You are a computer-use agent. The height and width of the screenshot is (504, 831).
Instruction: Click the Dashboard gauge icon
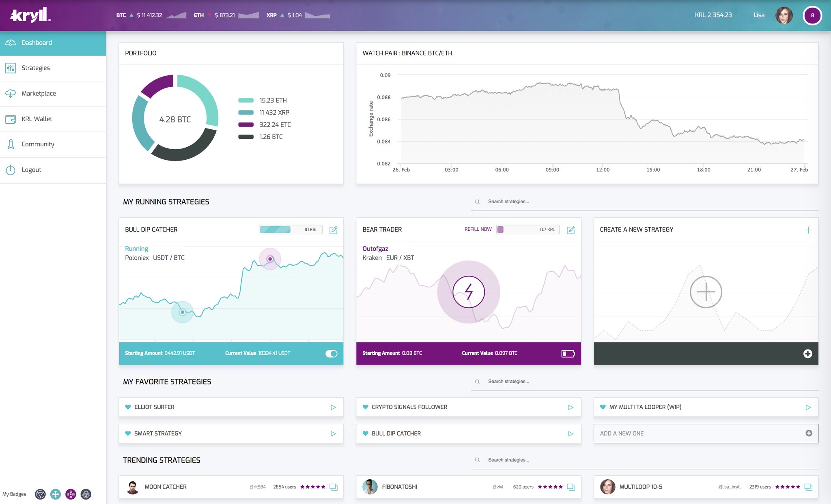point(11,43)
